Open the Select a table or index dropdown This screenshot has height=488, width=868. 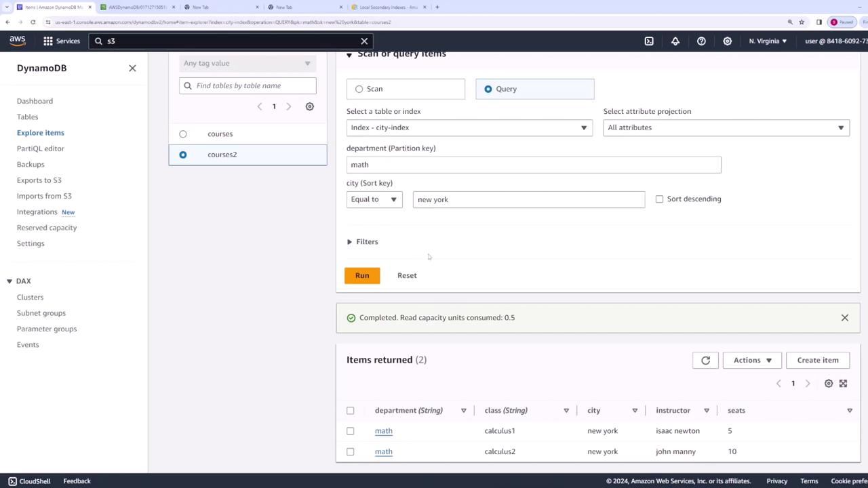click(x=469, y=127)
